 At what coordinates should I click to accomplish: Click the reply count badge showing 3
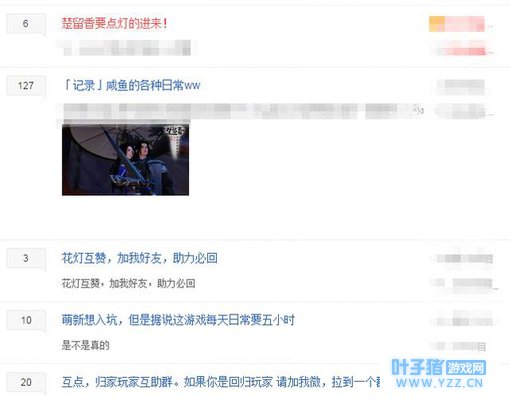(x=26, y=258)
